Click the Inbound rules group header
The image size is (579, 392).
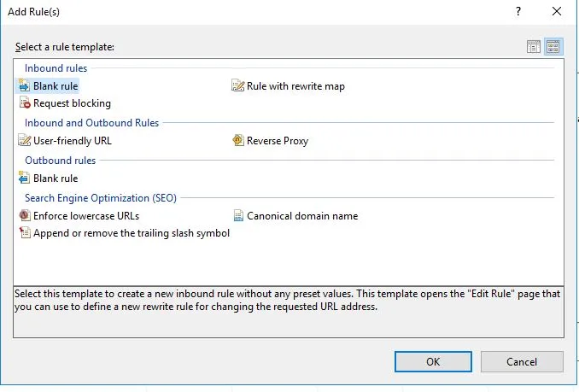[56, 68]
